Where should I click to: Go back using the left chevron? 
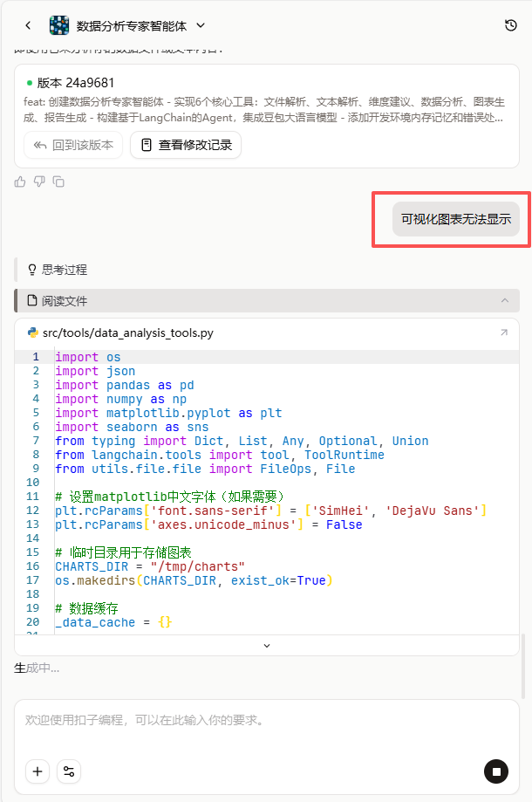[28, 25]
